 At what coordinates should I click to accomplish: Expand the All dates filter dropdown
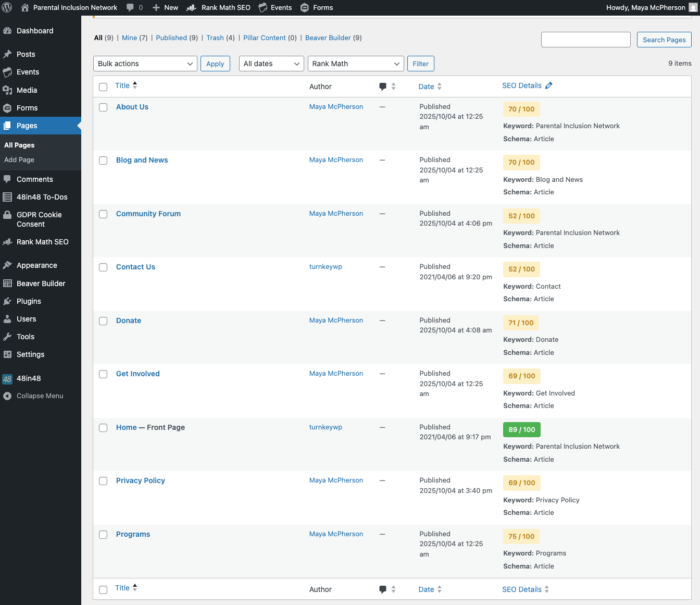(x=271, y=63)
